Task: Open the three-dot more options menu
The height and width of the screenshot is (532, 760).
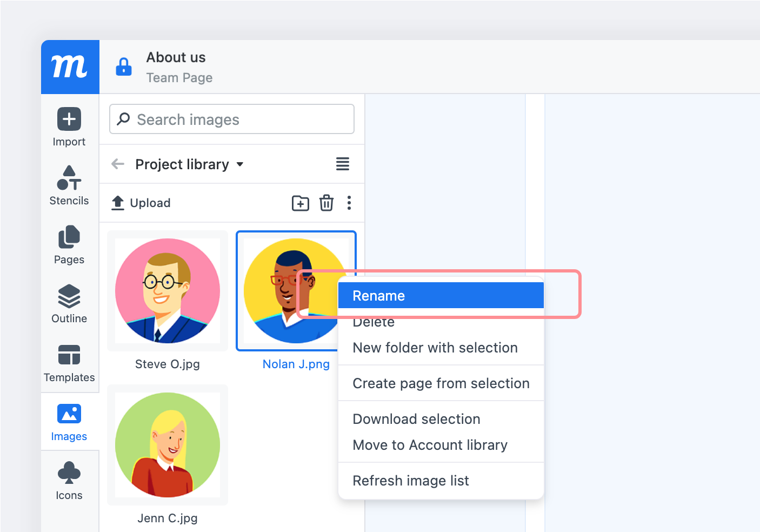Action: coord(349,203)
